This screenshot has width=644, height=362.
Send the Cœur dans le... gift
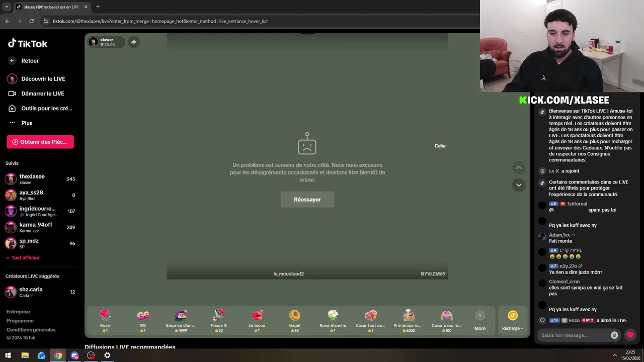447,321
